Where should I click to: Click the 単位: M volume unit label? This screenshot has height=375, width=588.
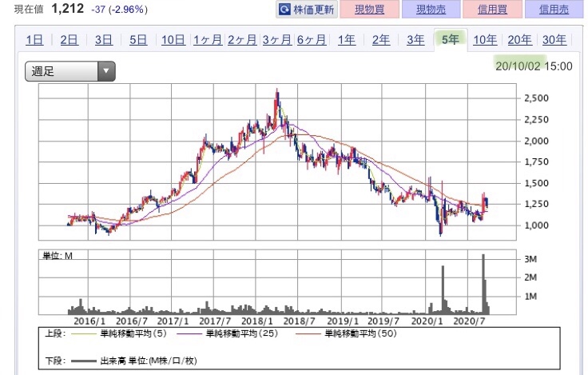58,256
